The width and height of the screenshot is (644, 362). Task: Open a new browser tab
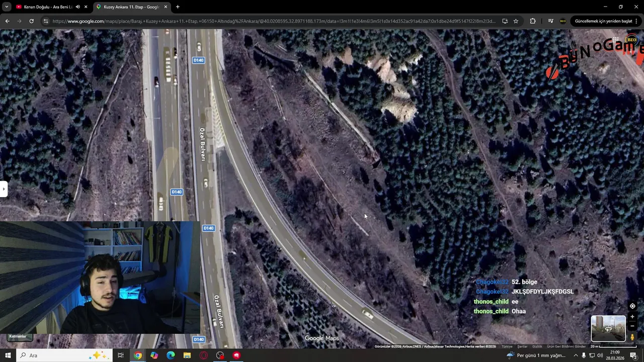point(178,7)
